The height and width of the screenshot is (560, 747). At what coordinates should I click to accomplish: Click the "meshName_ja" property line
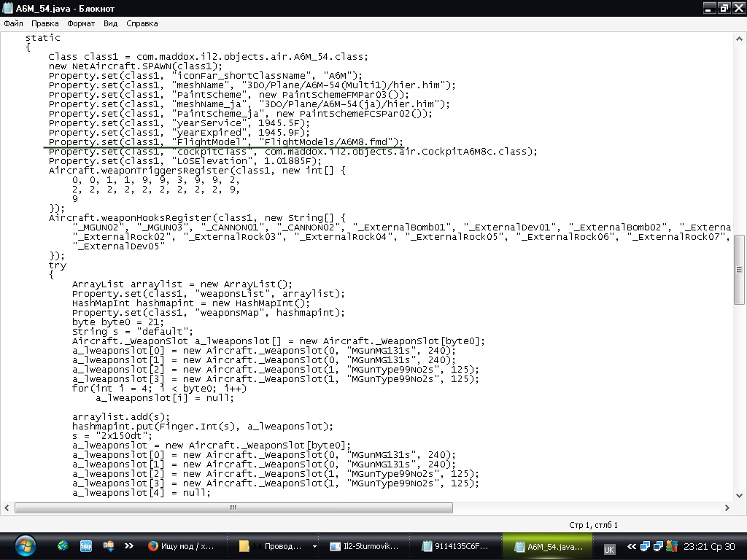click(x=249, y=104)
